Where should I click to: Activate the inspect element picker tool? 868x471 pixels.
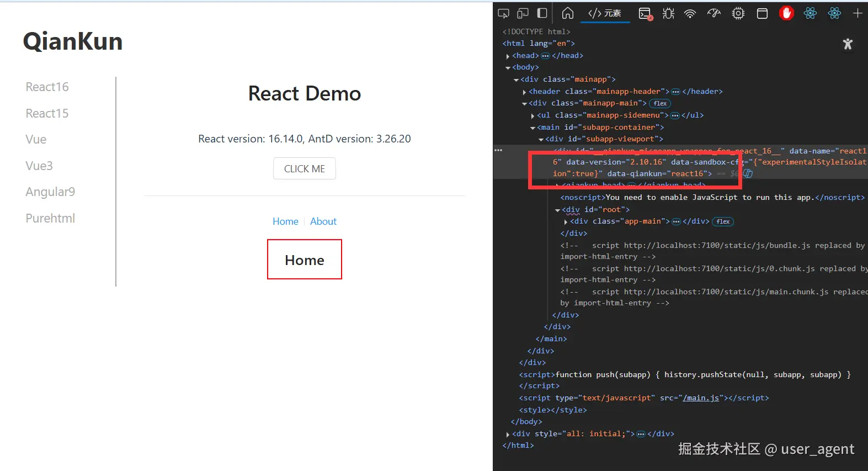tap(503, 13)
